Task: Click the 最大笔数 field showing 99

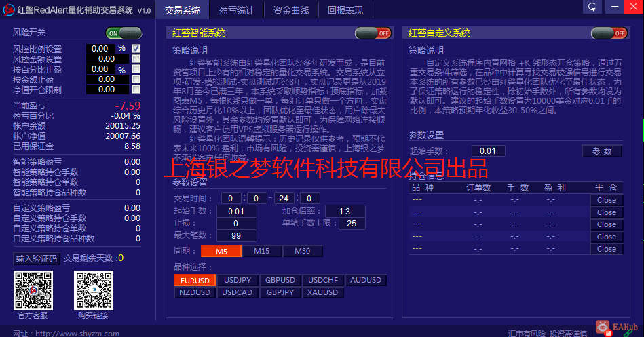Action: coord(237,235)
